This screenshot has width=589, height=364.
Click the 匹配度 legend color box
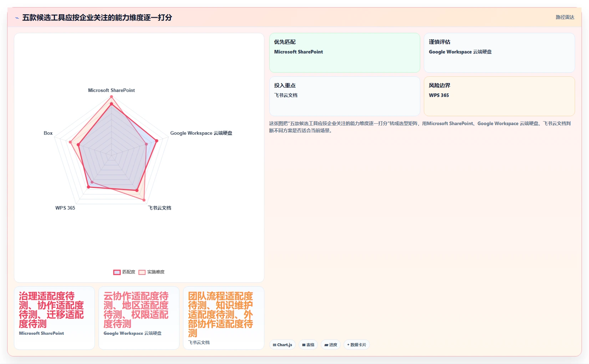coord(117,272)
